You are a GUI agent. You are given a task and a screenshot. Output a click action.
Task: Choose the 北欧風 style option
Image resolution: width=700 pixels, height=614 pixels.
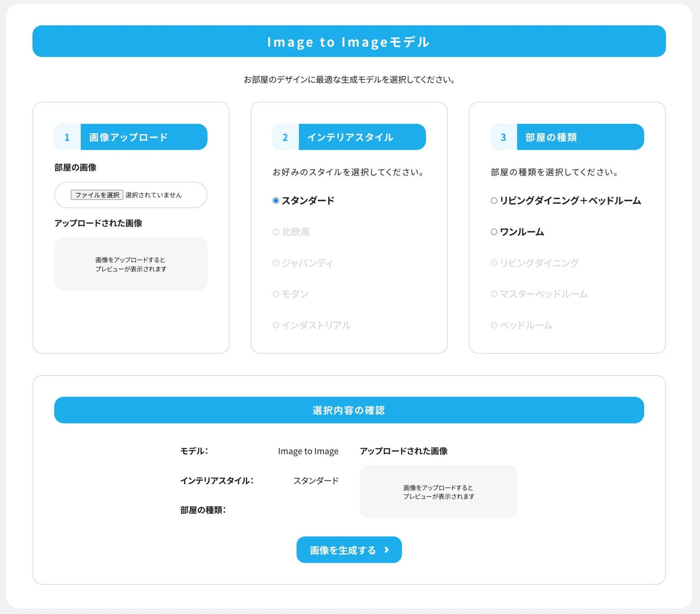[276, 232]
